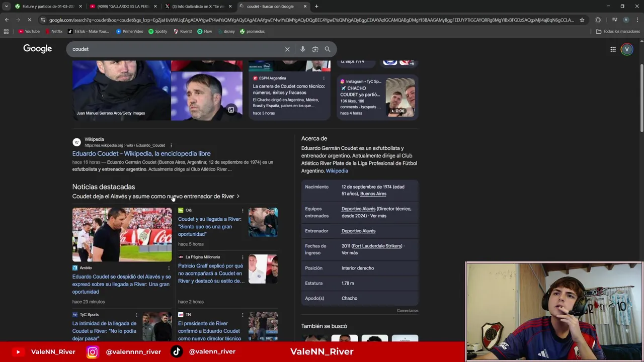Send feedback via Comentarios link
Viewport: 644px width, 362px height.
tap(408, 311)
